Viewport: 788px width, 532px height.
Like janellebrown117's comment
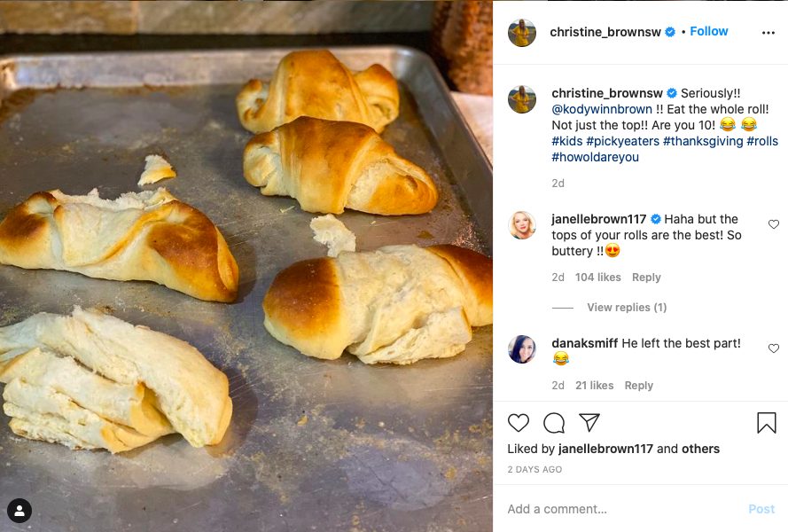point(773,225)
